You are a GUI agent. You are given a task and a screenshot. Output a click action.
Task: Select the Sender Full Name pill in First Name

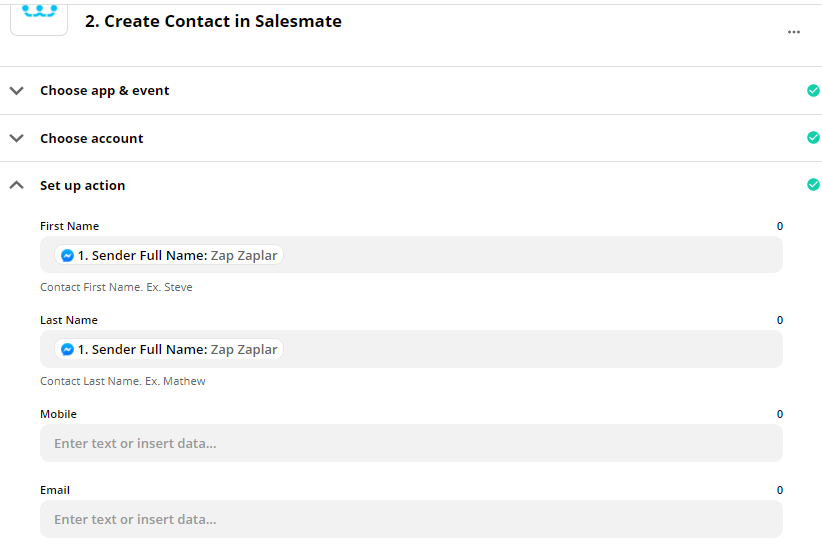tap(169, 255)
